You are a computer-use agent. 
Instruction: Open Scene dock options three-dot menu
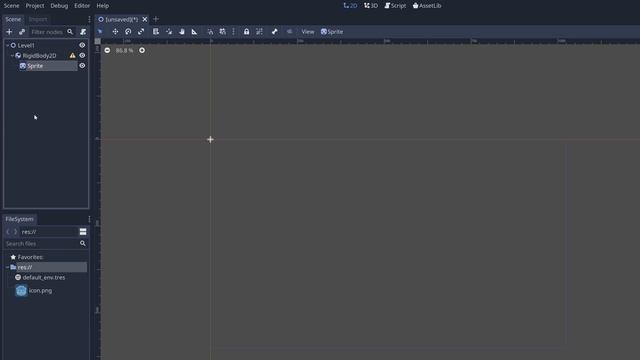89,19
